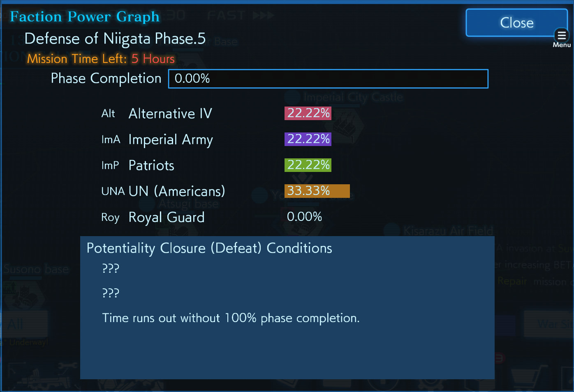Click the Roy faction abbreviation
This screenshot has width=574, height=392.
coord(110,218)
